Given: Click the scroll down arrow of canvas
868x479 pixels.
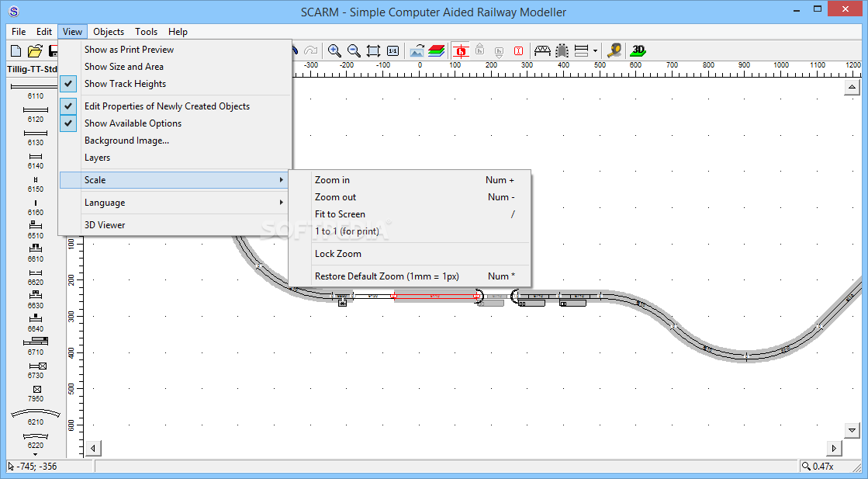Looking at the screenshot, I should (x=852, y=430).
